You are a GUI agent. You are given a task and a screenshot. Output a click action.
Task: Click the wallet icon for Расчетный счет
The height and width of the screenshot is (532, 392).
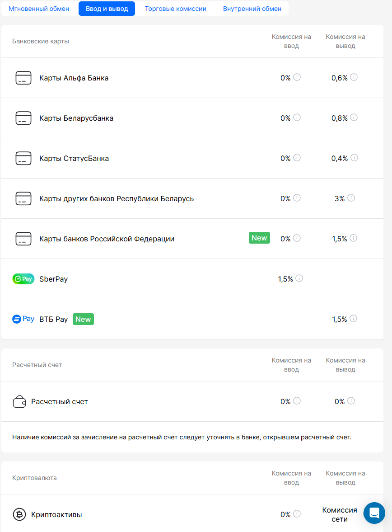tap(19, 401)
